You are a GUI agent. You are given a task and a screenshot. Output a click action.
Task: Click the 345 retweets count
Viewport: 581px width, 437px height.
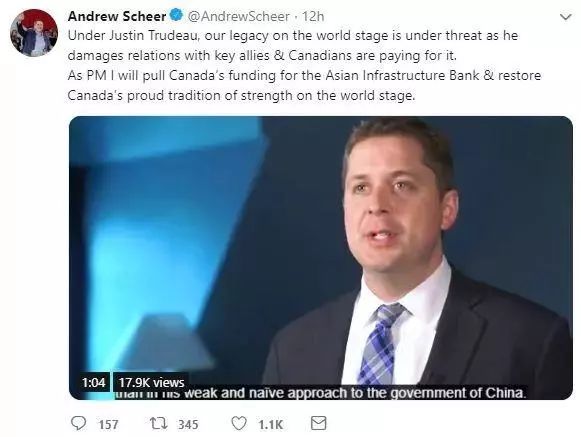(x=188, y=424)
